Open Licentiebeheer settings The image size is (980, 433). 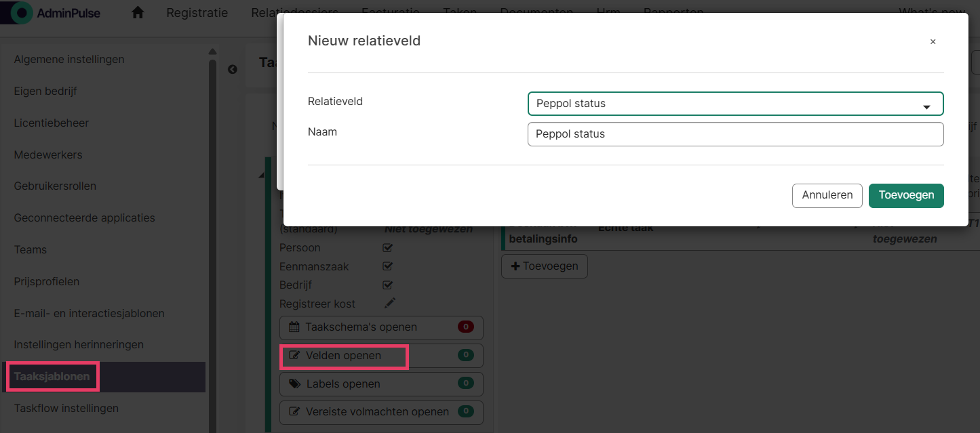pos(52,123)
